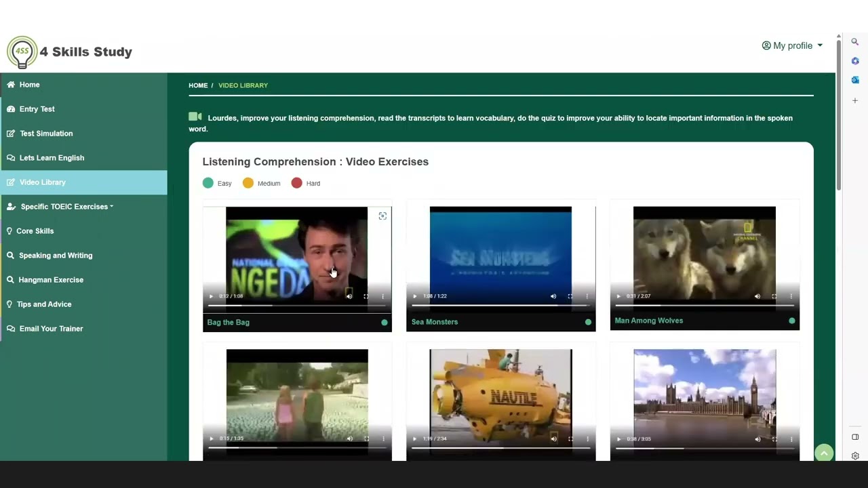Fullscreen the London Parliament video
Viewport: 868px width, 488px height.
774,439
